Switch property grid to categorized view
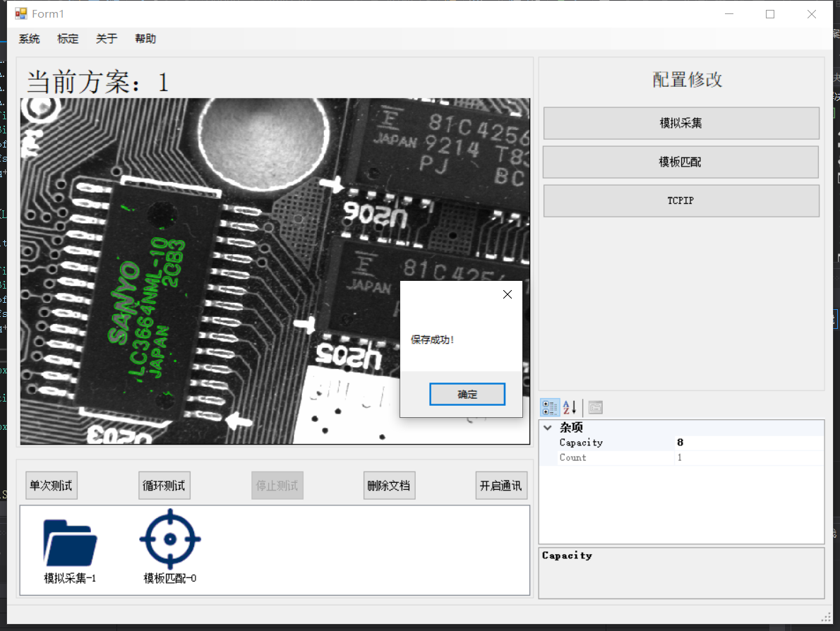 [x=550, y=408]
